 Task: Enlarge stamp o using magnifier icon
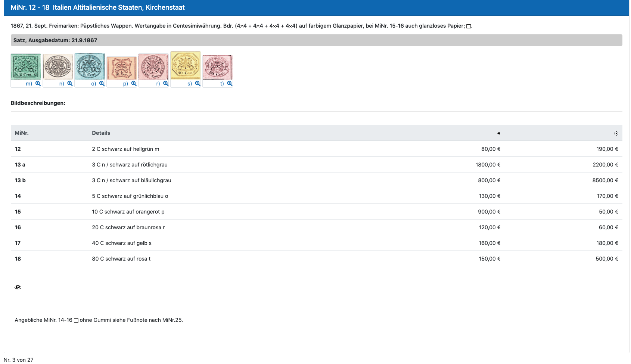(x=102, y=84)
